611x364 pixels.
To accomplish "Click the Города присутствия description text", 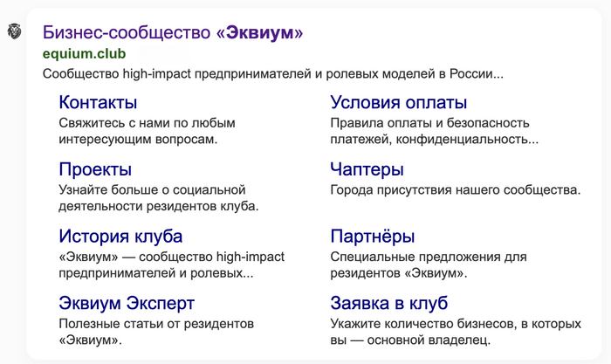I will (x=456, y=189).
